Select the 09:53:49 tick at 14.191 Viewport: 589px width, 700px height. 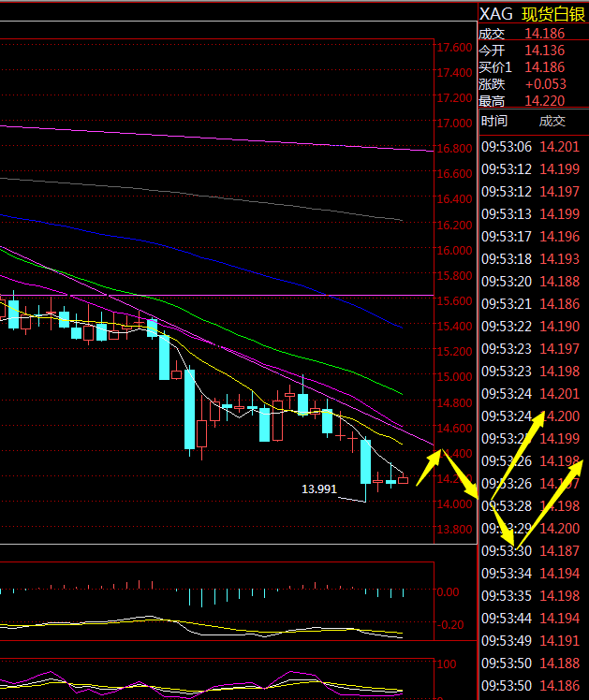tap(532, 640)
